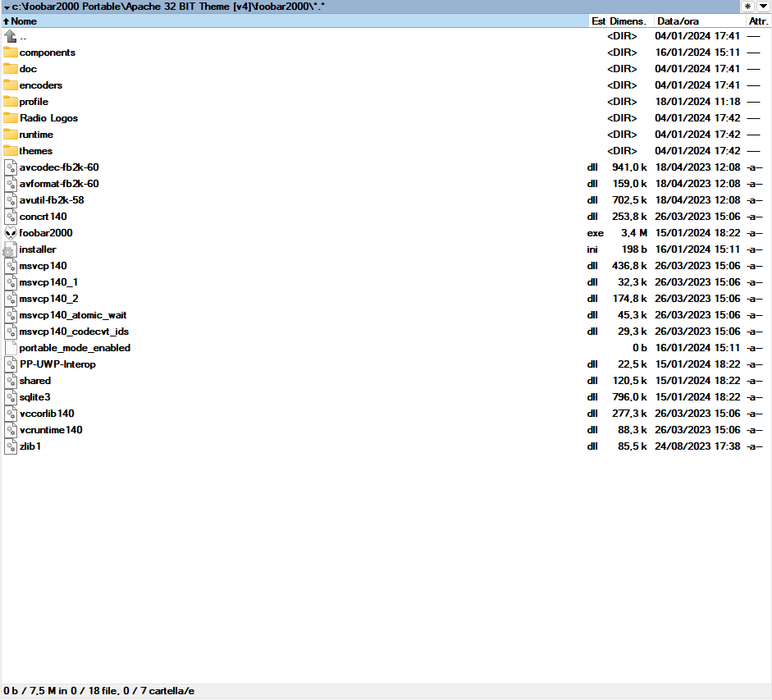This screenshot has width=772, height=700.
Task: Click the concrt140 dll file icon
Action: 11,217
